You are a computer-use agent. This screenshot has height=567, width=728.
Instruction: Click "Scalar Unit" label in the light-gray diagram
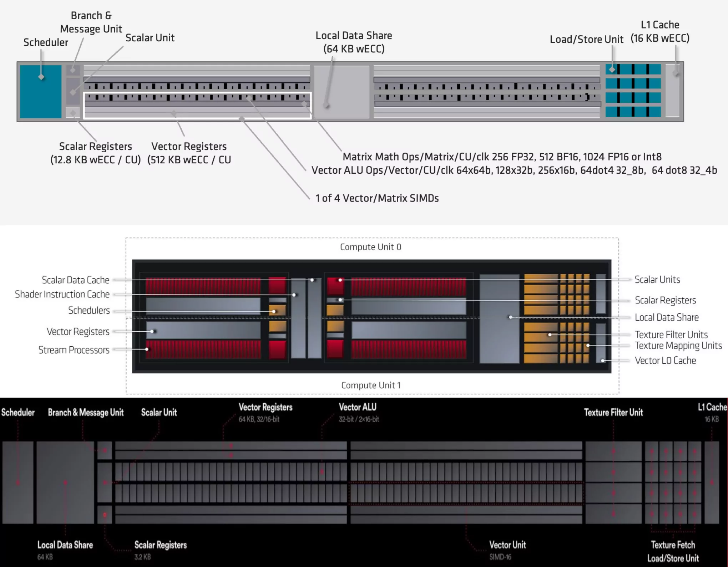pyautogui.click(x=150, y=38)
